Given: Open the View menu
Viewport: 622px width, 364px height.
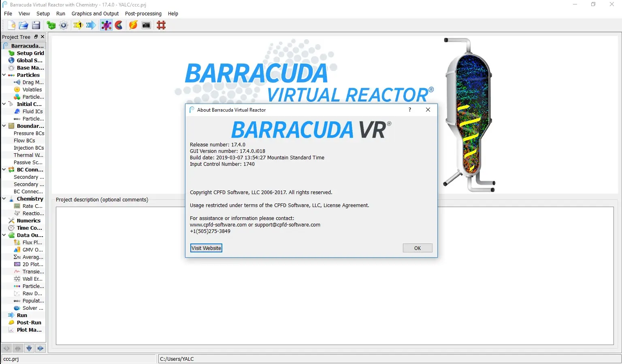Looking at the screenshot, I should click(24, 13).
